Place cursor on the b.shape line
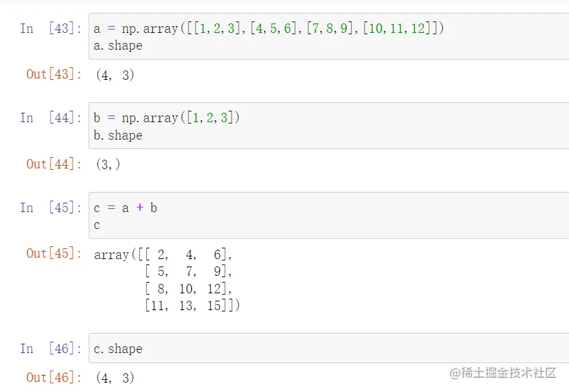The width and height of the screenshot is (569, 392). point(118,136)
